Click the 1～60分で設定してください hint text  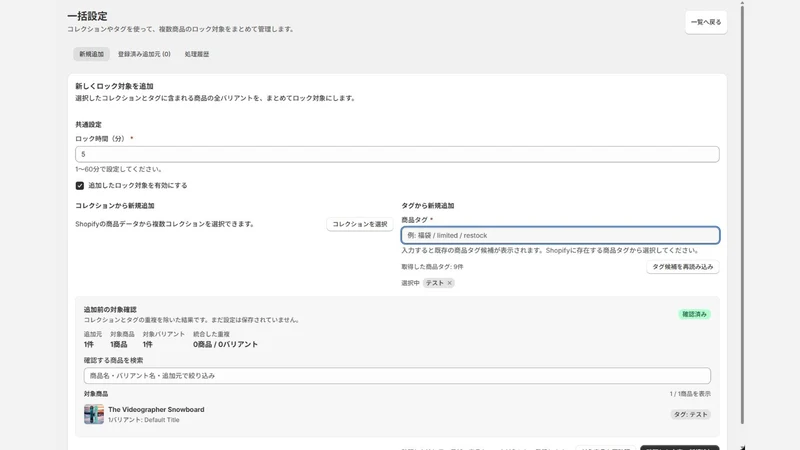(119, 169)
